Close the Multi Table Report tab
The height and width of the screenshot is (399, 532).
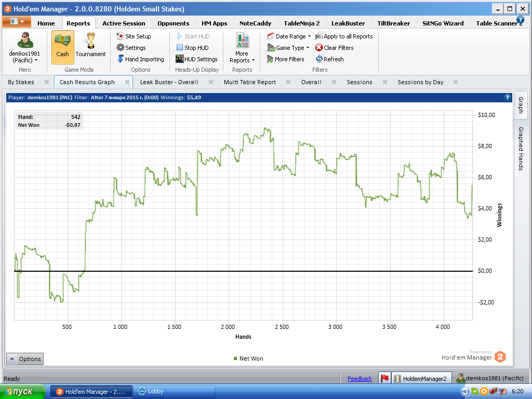(288, 82)
